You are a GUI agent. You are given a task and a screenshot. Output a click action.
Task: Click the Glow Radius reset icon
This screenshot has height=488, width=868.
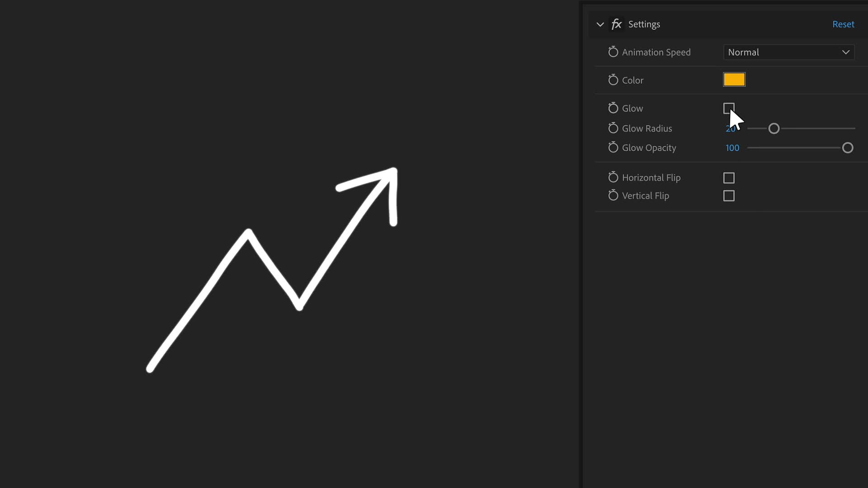coord(613,128)
